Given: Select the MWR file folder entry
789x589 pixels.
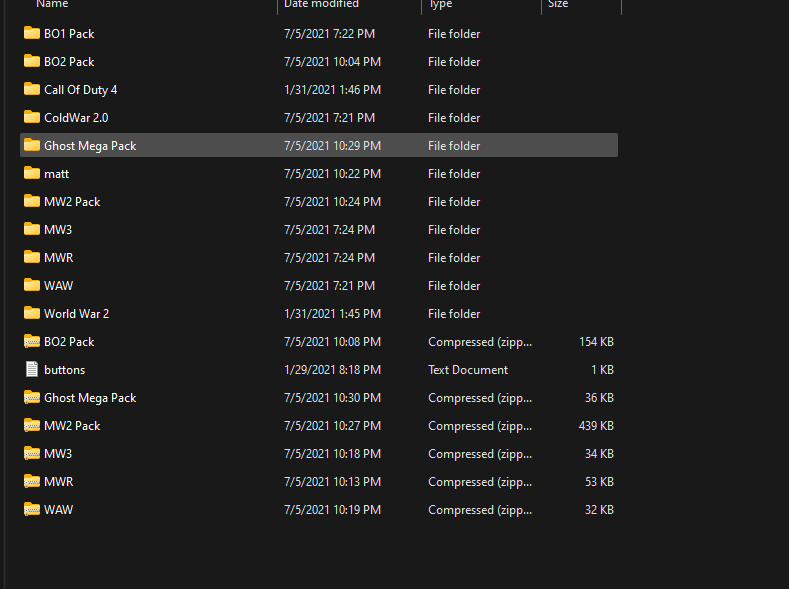Looking at the screenshot, I should pyautogui.click(x=319, y=258).
